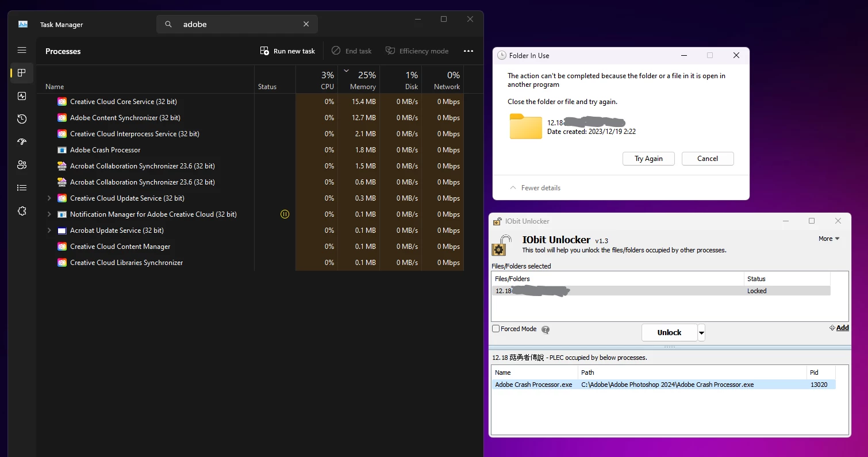This screenshot has width=868, height=457.
Task: Open the Unlock button dropdown arrow
Action: coord(701,332)
